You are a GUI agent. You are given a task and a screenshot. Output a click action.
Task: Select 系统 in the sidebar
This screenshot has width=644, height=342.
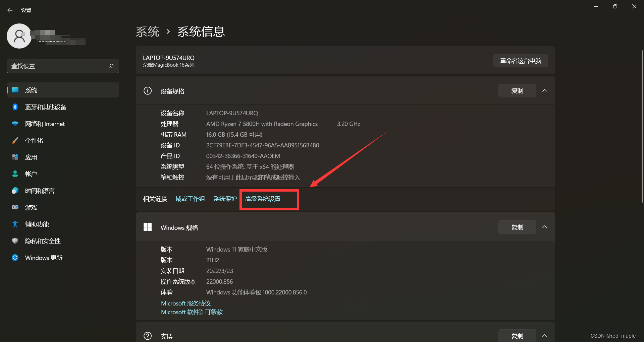[63, 90]
